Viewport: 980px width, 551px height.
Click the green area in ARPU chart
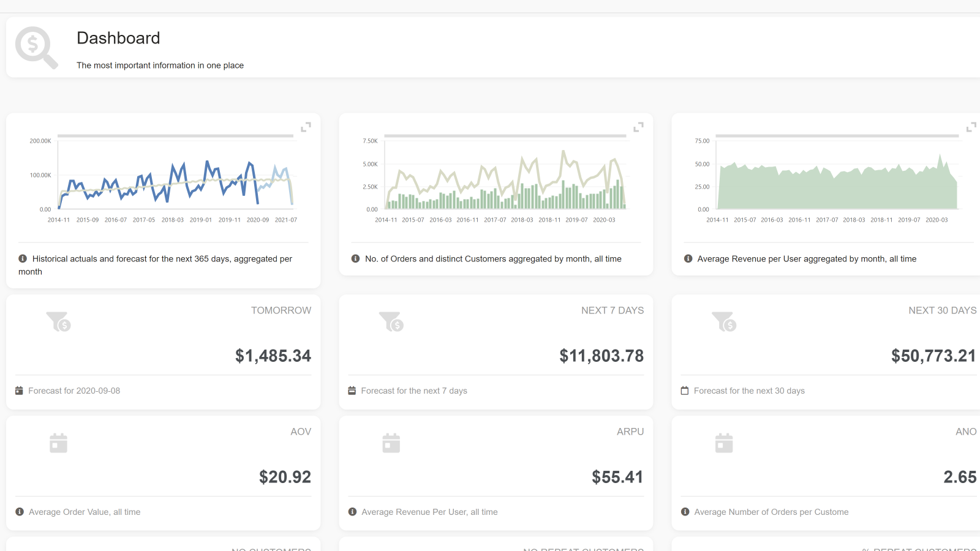click(837, 190)
